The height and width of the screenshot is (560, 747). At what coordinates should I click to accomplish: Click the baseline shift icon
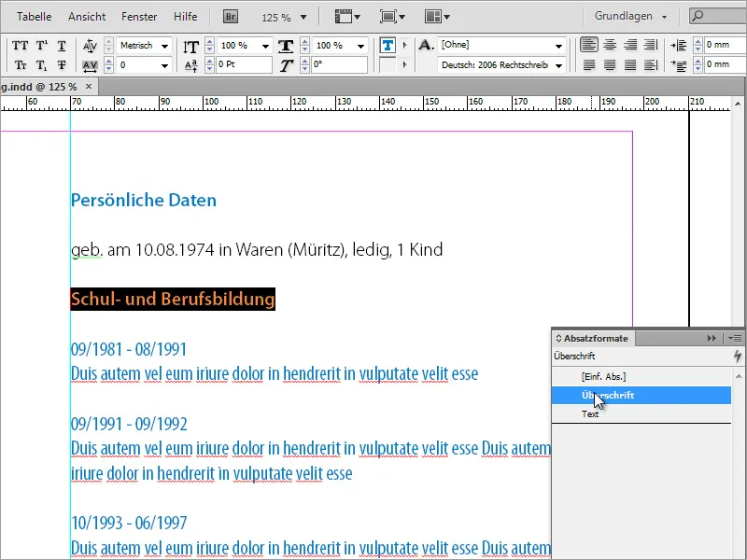[191, 65]
